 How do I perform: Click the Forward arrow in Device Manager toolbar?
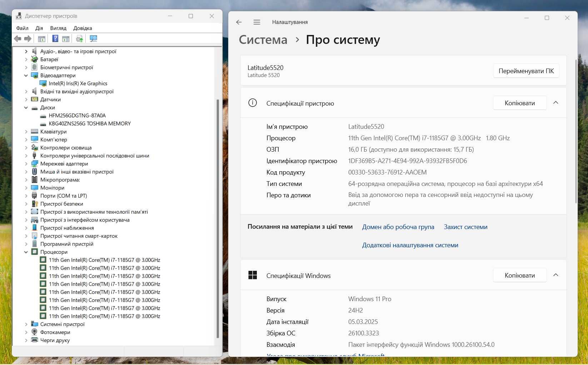[x=28, y=39]
